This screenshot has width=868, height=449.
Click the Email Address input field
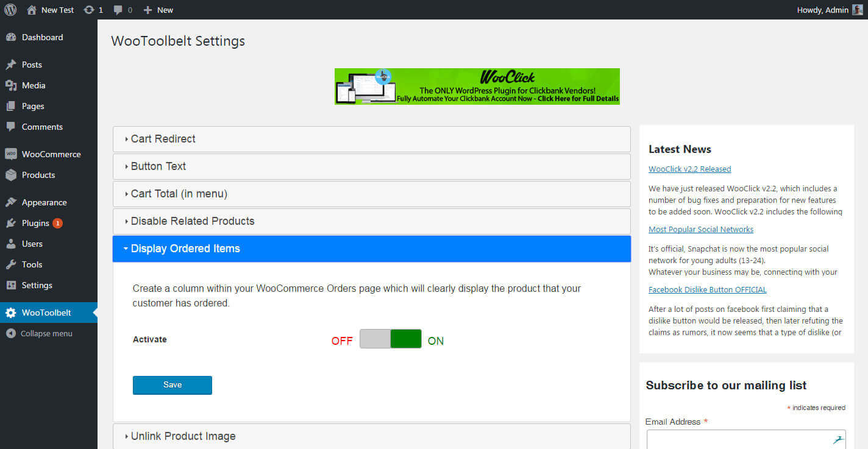(746, 439)
